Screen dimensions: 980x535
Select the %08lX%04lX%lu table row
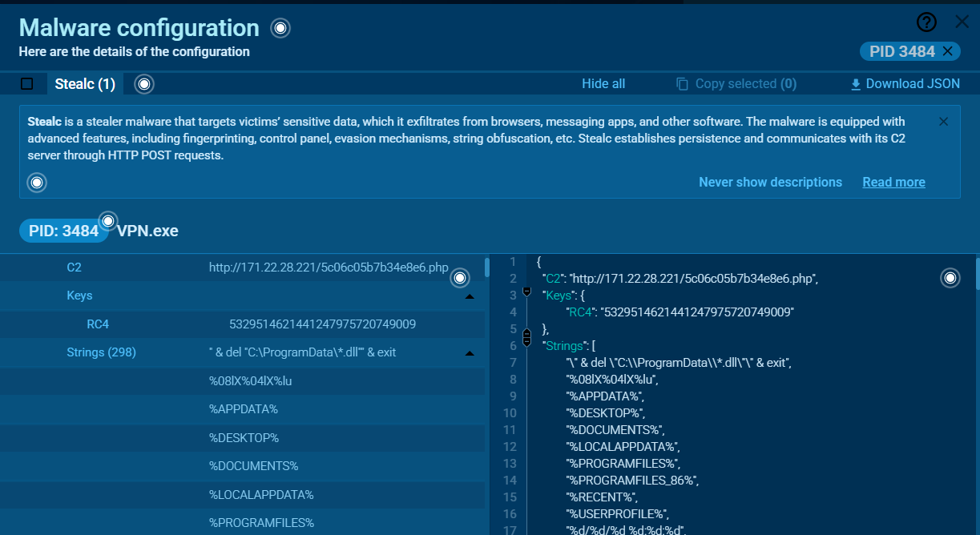(x=242, y=381)
